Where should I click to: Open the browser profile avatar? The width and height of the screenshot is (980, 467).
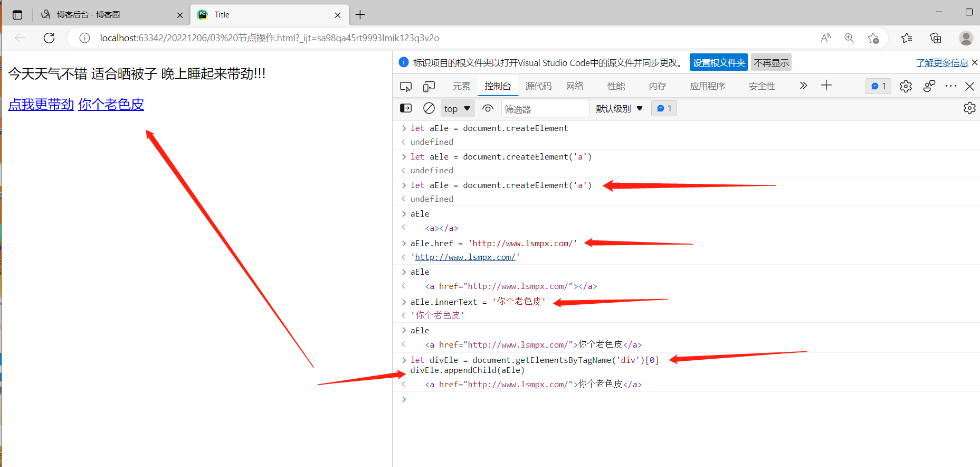[x=966, y=38]
